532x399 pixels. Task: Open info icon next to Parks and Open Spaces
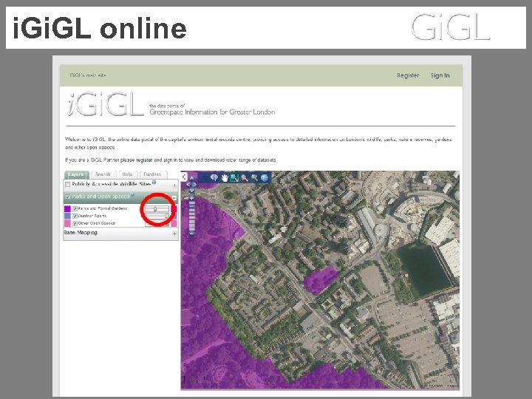coord(132,194)
